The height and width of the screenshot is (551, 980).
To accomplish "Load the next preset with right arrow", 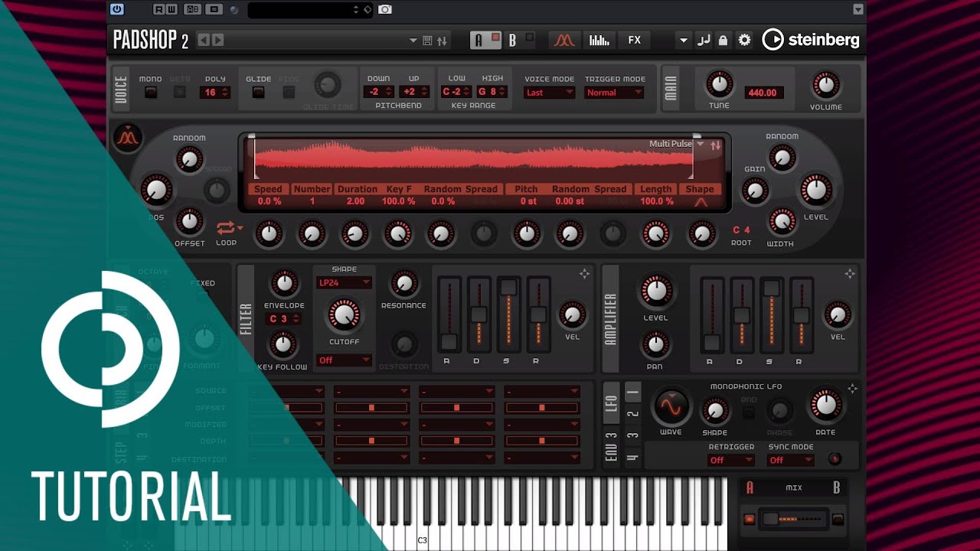I will point(218,40).
